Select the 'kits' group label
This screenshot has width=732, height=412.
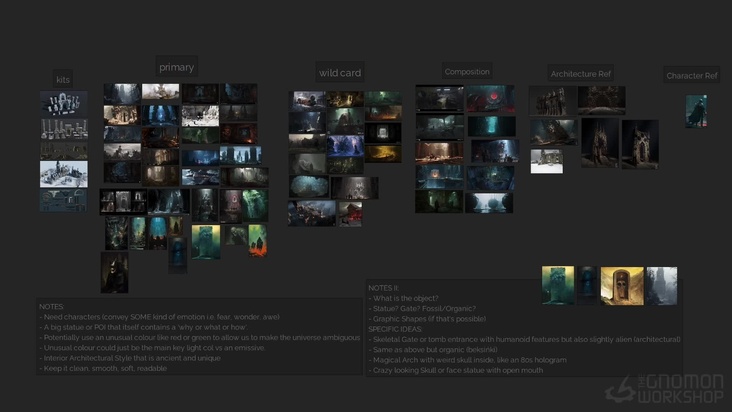(x=63, y=79)
